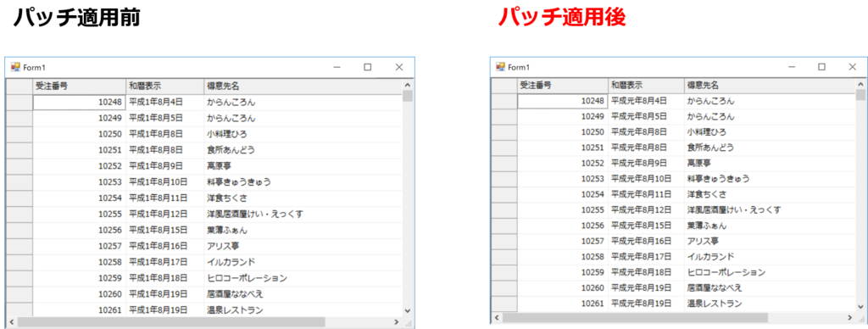Select cell 10252 in the right window
Viewport: 868px width, 329px height.
(563, 164)
